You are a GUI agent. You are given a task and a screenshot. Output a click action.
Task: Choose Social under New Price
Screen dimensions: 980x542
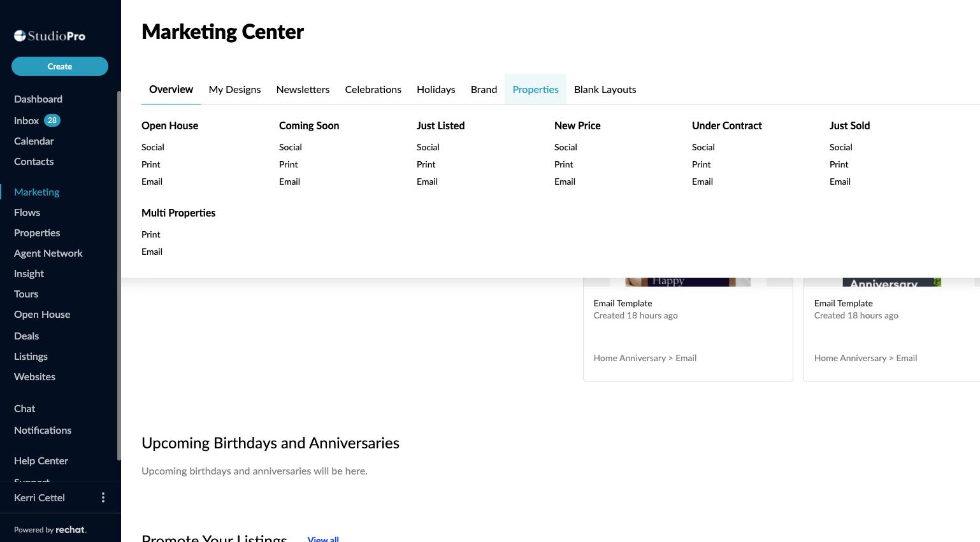coord(566,147)
